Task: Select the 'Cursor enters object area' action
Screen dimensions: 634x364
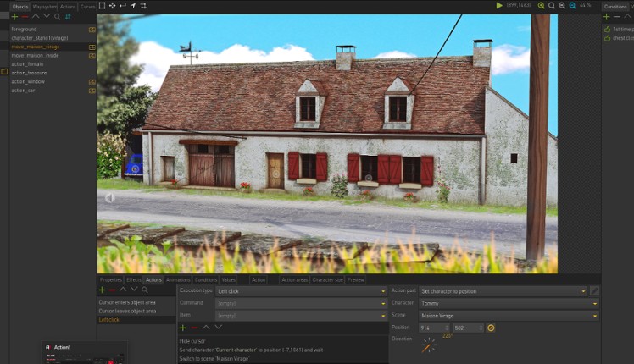Action: pos(127,302)
